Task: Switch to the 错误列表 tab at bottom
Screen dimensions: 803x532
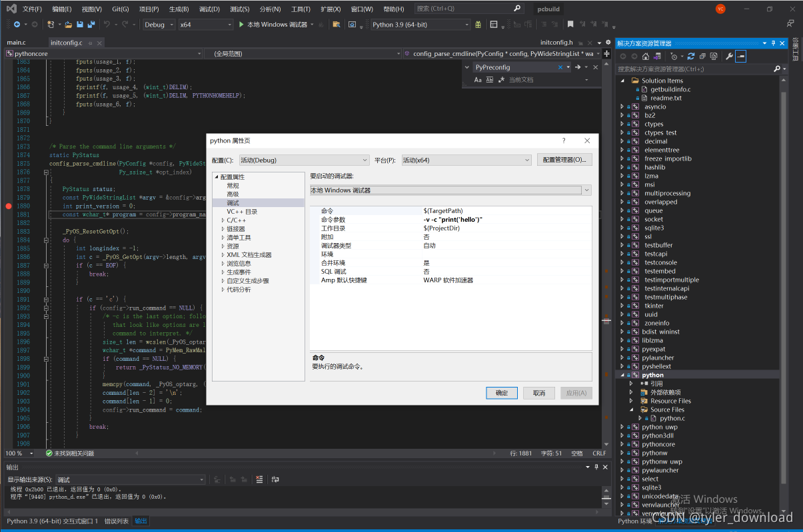Action: coord(116,521)
